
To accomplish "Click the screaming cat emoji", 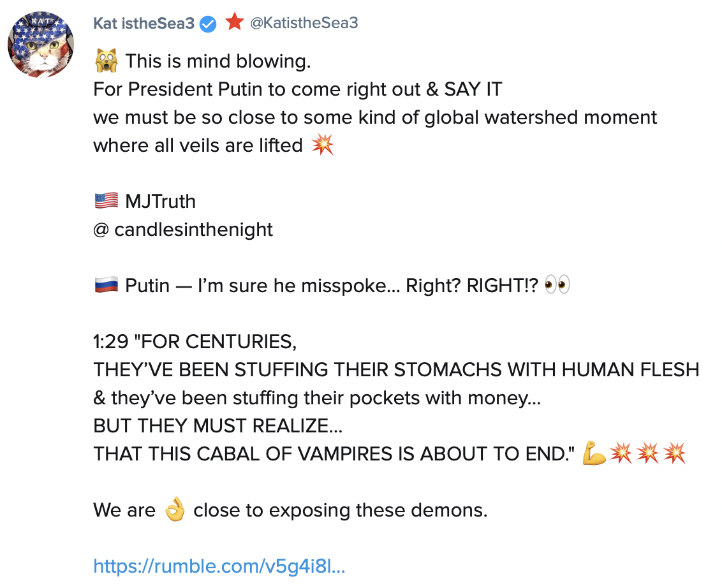I will 106,61.
